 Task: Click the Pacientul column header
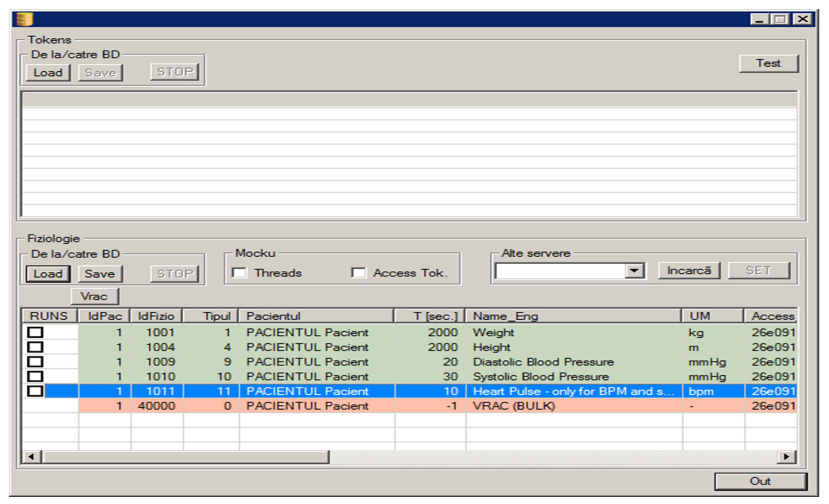(x=317, y=316)
